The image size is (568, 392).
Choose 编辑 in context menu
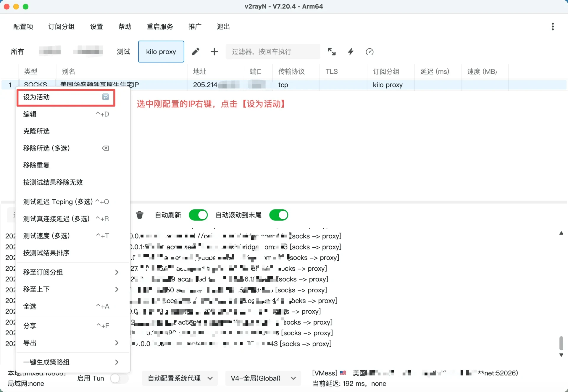tap(73, 114)
